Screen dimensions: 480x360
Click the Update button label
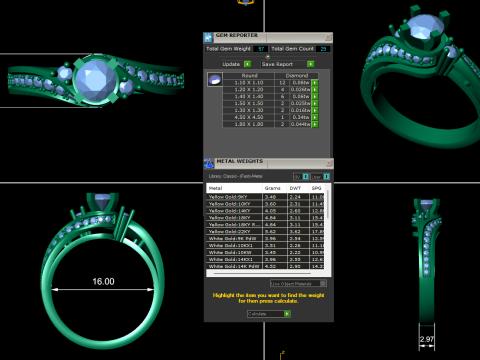pyautogui.click(x=231, y=64)
